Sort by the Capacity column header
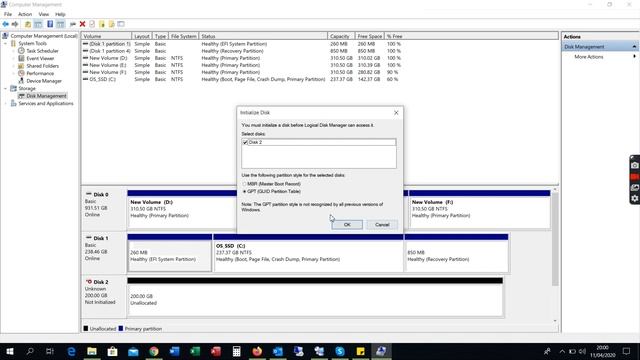The image size is (640, 360). (341, 36)
